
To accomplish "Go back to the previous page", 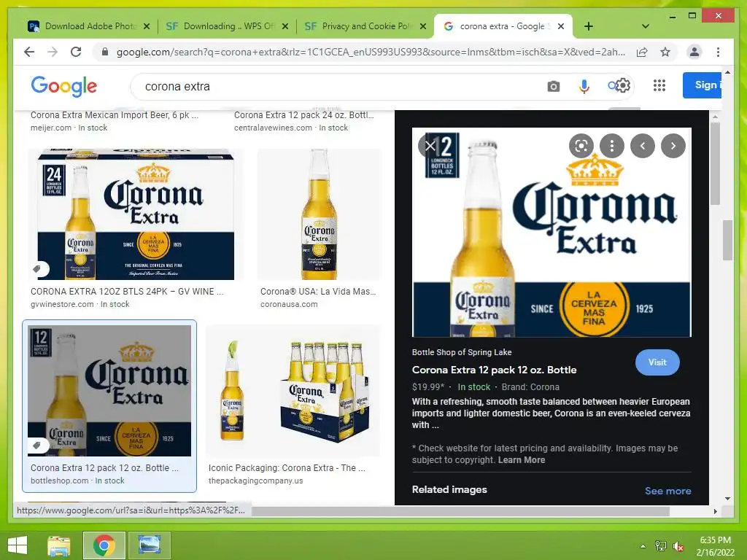I will (29, 52).
